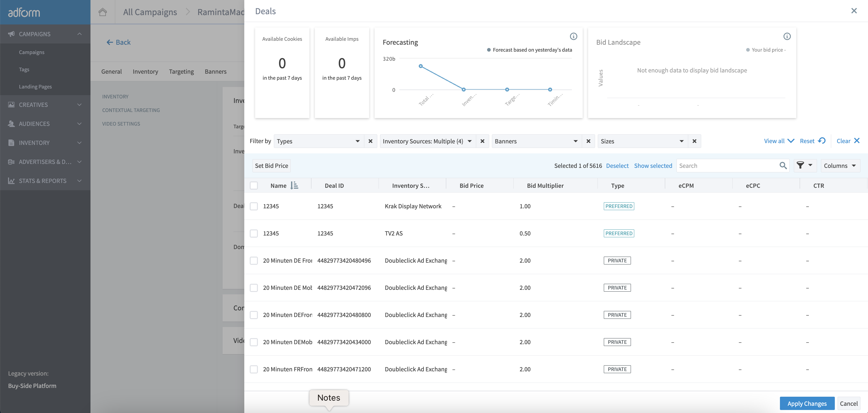Click the Set Bid Price button
Viewport: 868px width, 413px height.
271,166
